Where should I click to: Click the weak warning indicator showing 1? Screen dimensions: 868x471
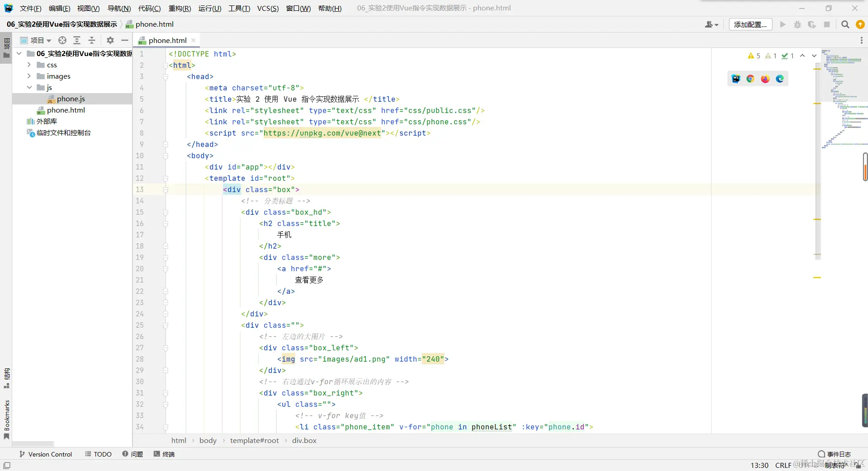pos(771,56)
